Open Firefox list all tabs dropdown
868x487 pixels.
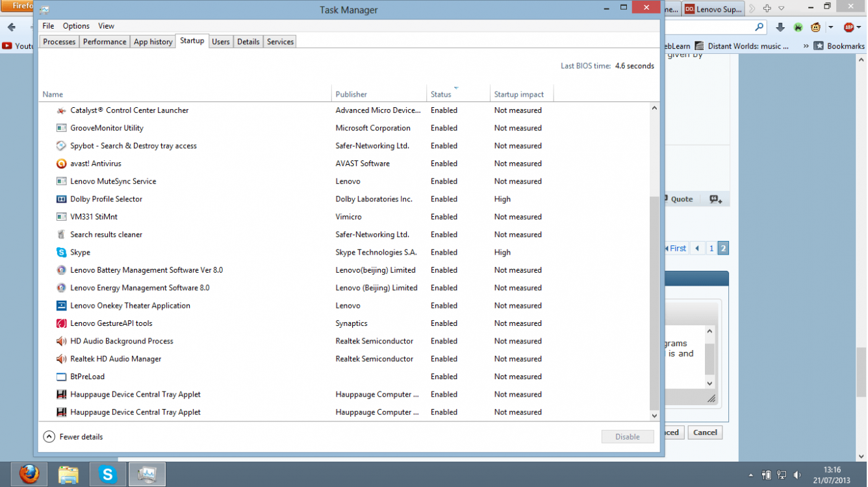coord(782,8)
